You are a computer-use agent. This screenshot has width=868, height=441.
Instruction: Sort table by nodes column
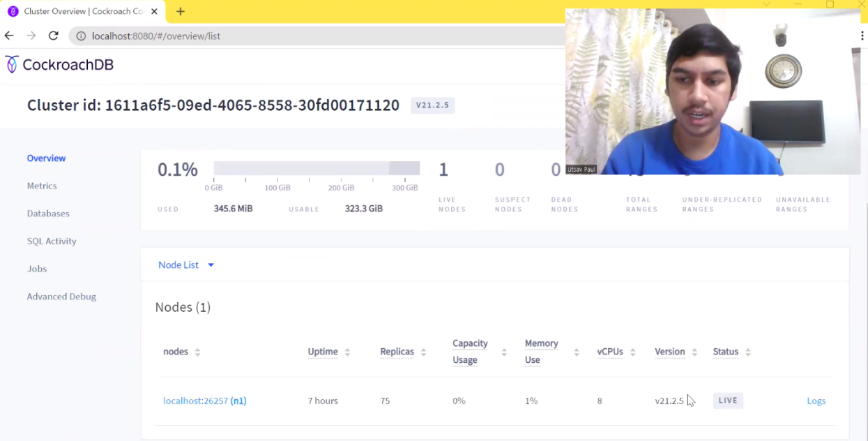tap(182, 352)
